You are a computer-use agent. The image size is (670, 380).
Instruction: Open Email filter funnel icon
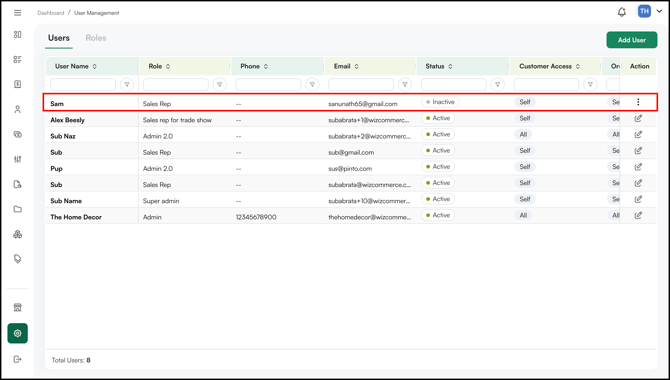point(405,85)
